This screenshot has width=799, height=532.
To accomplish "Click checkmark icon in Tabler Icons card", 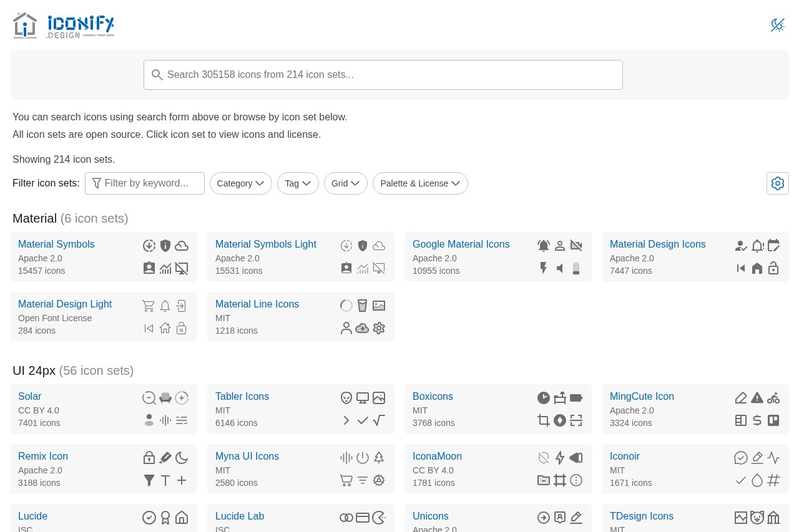I will [x=363, y=420].
